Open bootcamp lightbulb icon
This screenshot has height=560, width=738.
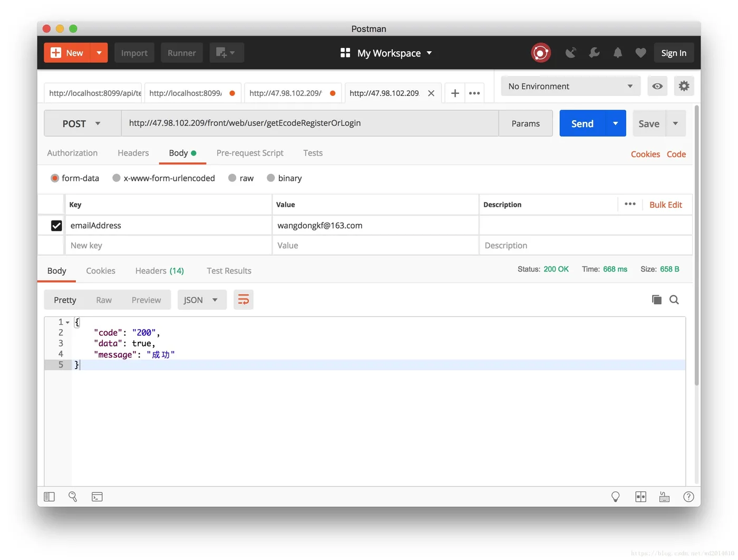tap(615, 497)
